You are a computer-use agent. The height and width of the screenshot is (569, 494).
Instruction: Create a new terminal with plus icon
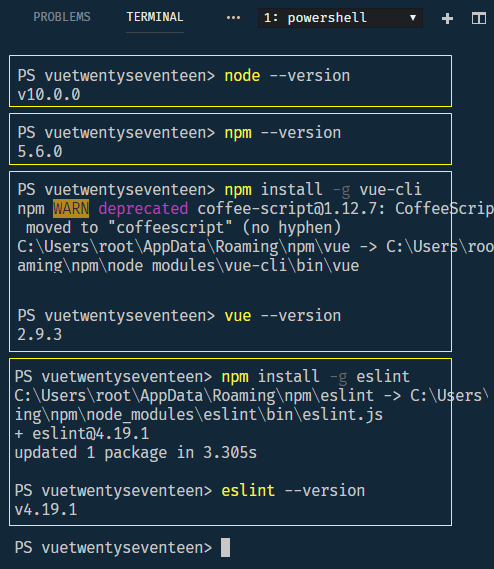(x=447, y=18)
